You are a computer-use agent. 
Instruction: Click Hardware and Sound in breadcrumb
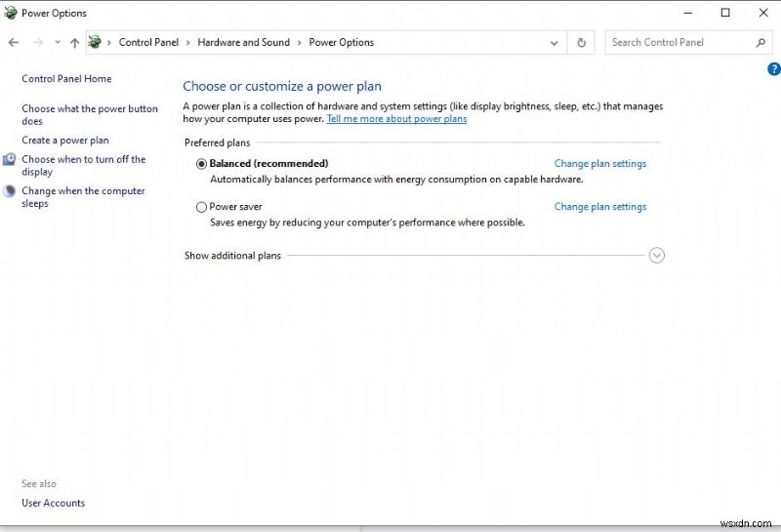click(243, 42)
